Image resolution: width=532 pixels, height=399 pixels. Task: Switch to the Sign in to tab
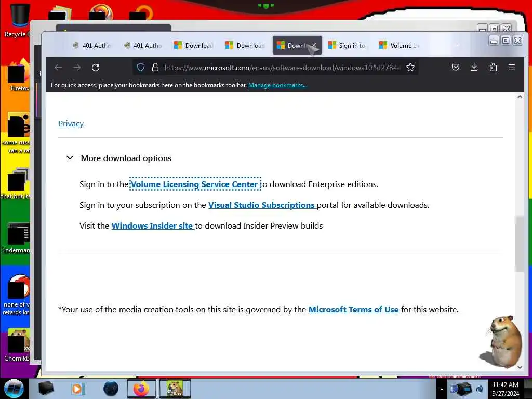coord(348,46)
